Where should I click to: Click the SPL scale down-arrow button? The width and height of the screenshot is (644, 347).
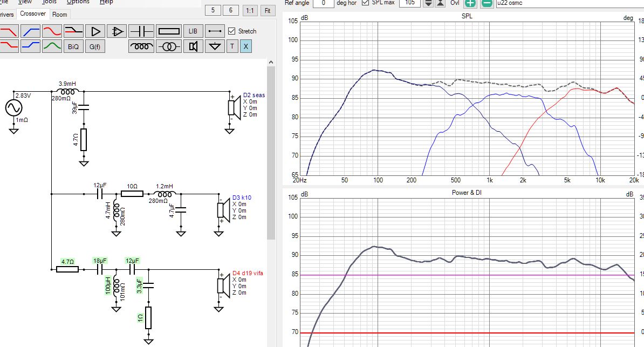pos(428,3)
